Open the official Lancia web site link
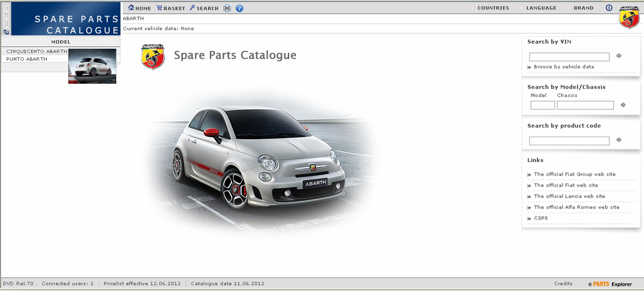This screenshot has height=291, width=644. click(570, 197)
